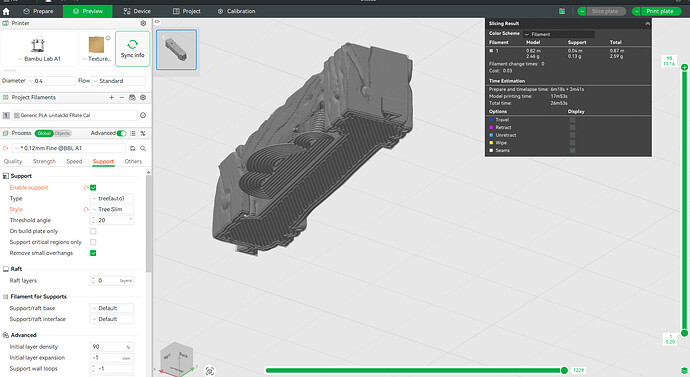Screen dimensions: 690x377
Task: Check On build plate only
Action: click(x=93, y=231)
